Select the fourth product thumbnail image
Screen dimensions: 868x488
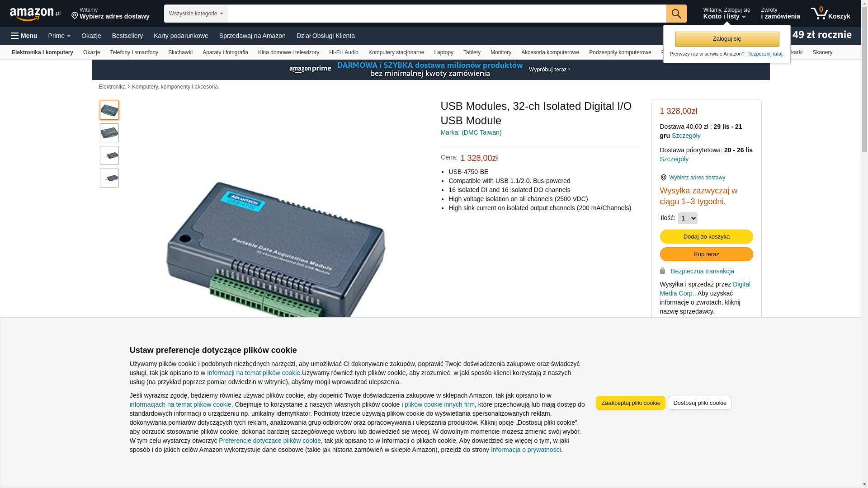[x=109, y=178]
